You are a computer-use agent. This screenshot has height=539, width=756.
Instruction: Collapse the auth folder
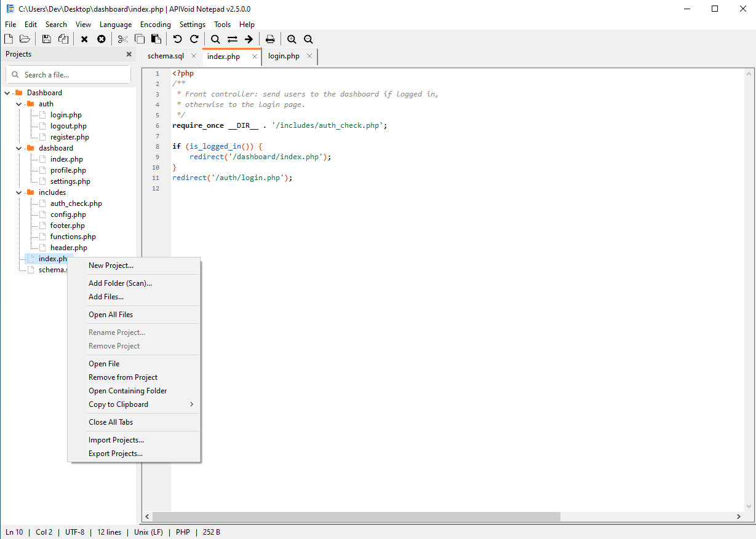tap(19, 104)
